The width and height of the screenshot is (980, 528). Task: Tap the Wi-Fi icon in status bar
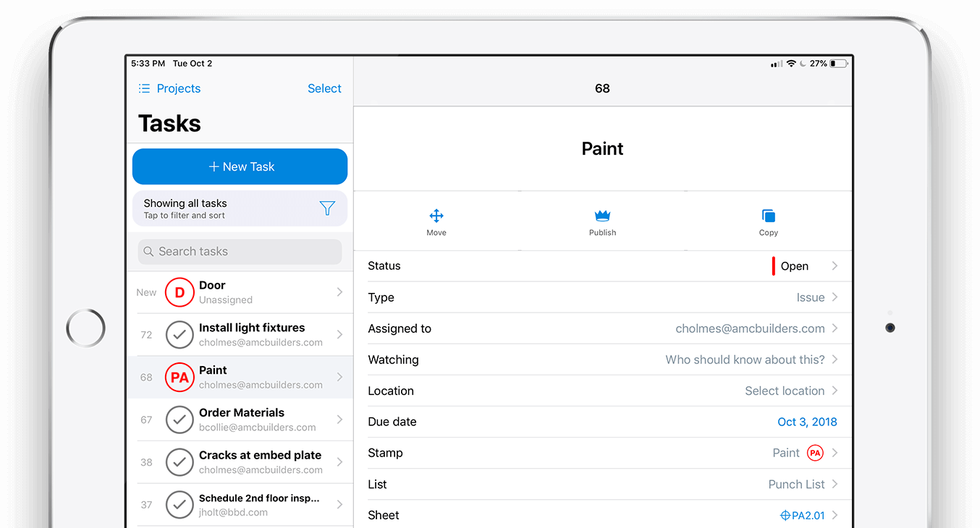pos(791,64)
